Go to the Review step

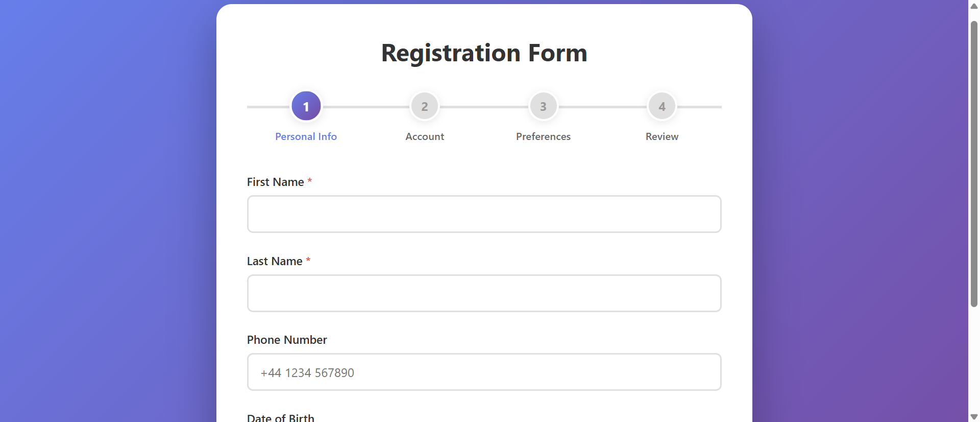(661, 136)
